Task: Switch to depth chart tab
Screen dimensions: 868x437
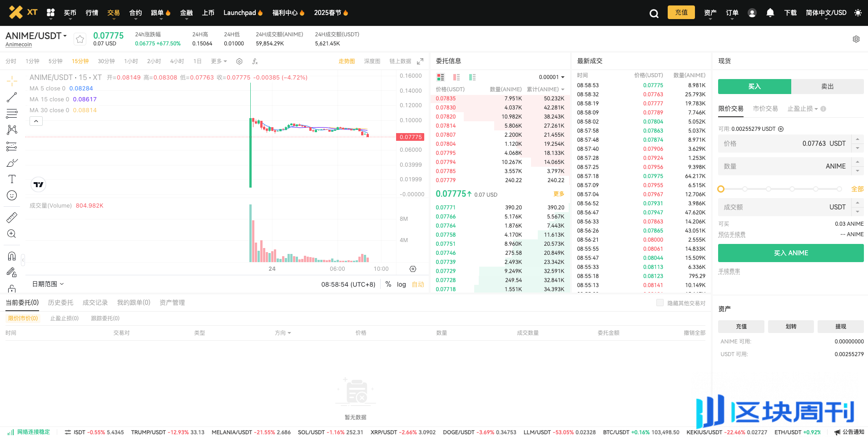Action: click(372, 61)
